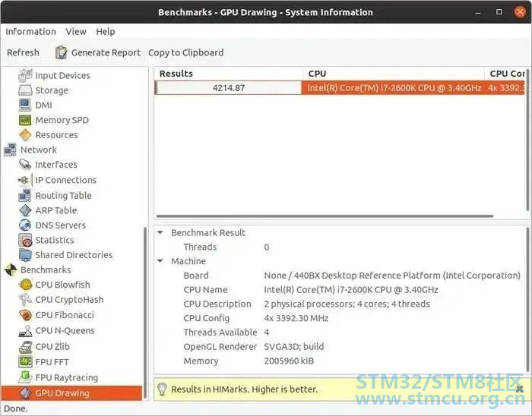This screenshot has width=532, height=416.
Task: Click the Results in HIMarks note
Action: [244, 389]
